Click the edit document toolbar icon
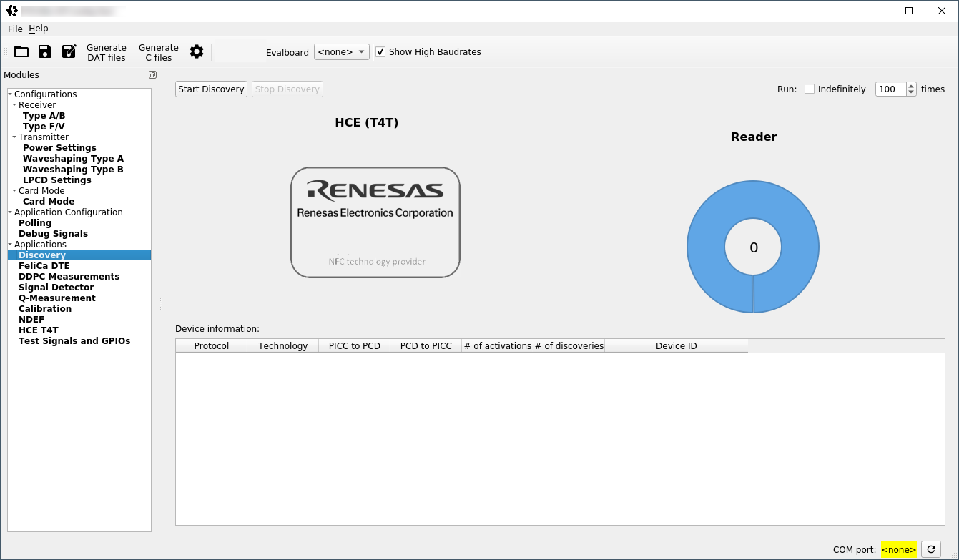The width and height of the screenshot is (959, 560). (x=69, y=51)
